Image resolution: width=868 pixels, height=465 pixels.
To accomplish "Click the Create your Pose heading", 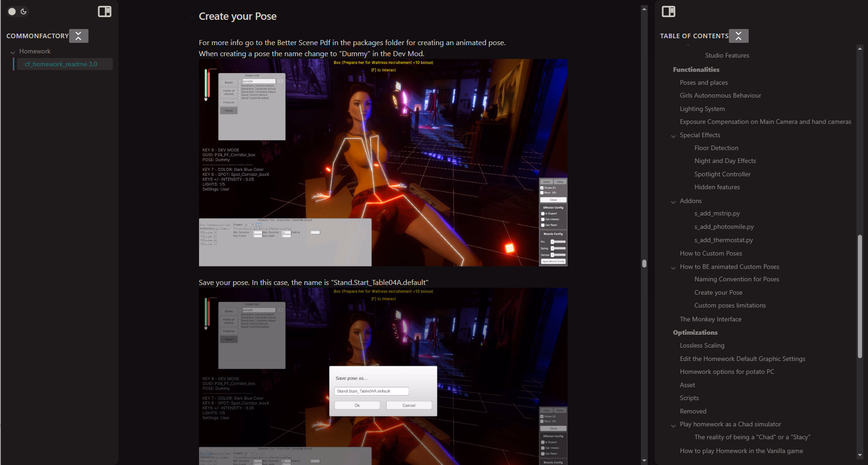I will 238,17.
